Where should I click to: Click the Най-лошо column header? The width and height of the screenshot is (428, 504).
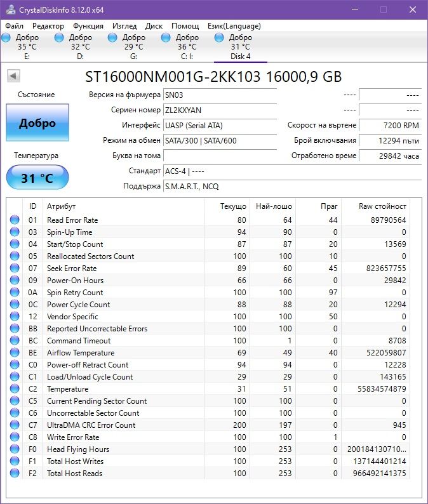(273, 206)
